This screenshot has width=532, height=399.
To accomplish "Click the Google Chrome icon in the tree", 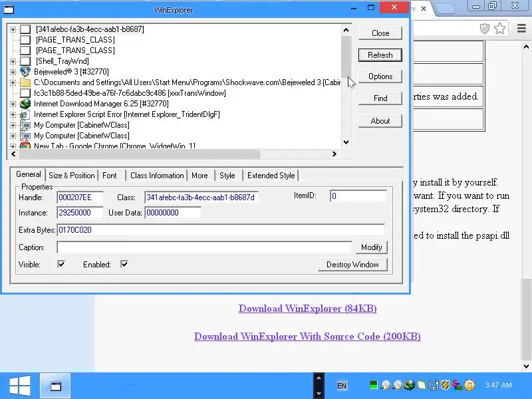I will point(25,146).
